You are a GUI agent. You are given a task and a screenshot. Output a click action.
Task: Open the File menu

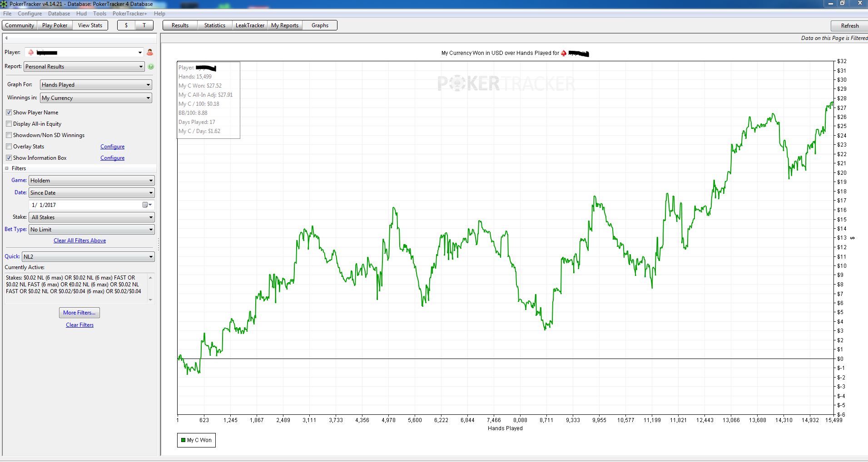coord(7,14)
